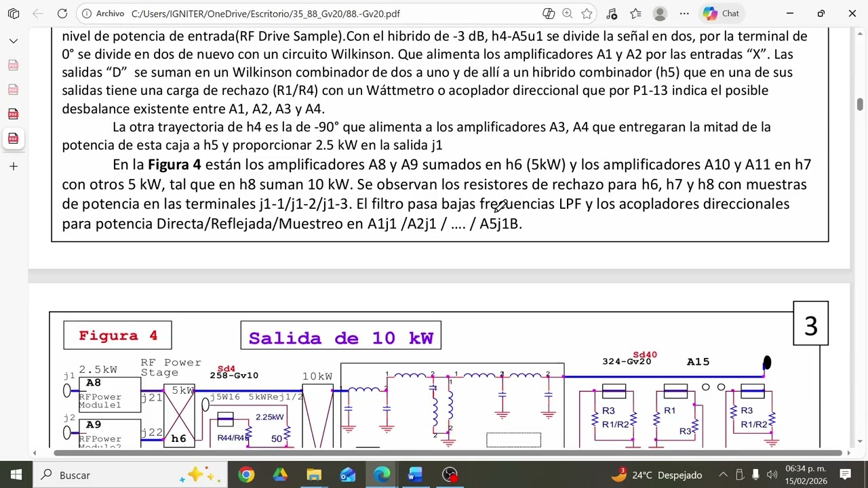
Task: Click the taskbar Buscar search box
Action: tap(129, 475)
